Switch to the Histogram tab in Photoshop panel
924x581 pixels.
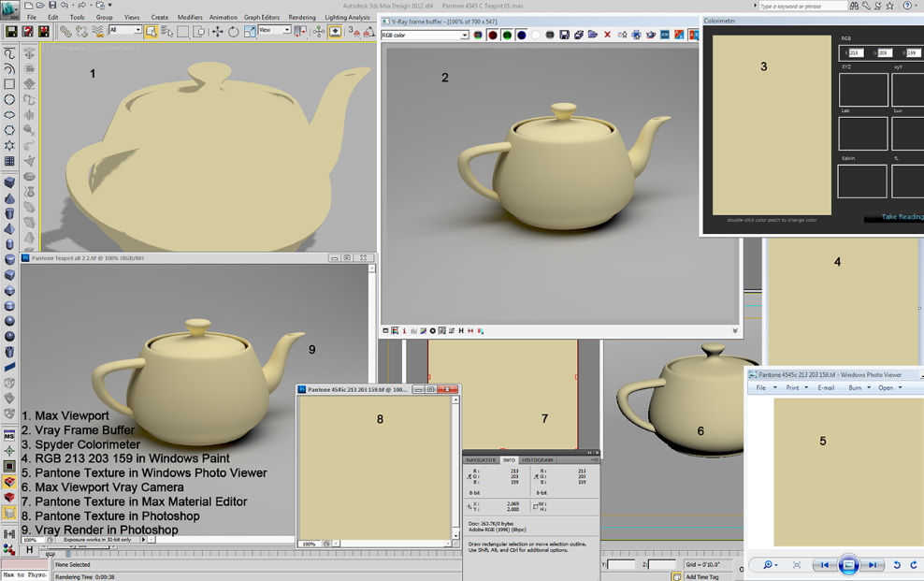point(538,460)
